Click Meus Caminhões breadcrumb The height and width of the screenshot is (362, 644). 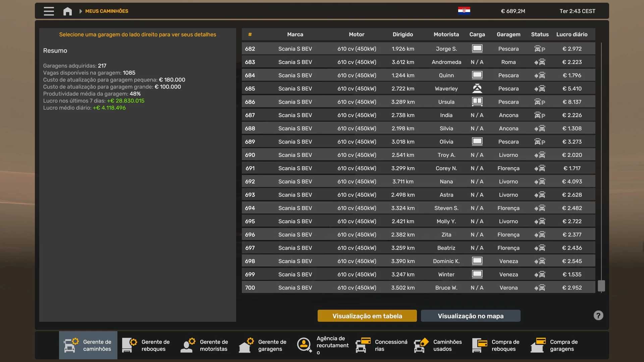[x=107, y=11]
